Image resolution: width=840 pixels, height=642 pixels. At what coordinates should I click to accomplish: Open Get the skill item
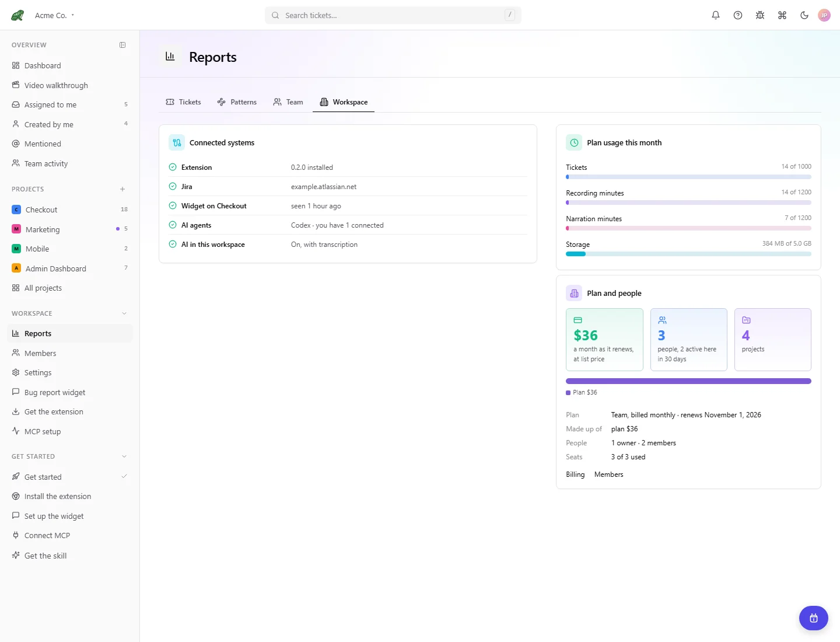(x=70, y=556)
